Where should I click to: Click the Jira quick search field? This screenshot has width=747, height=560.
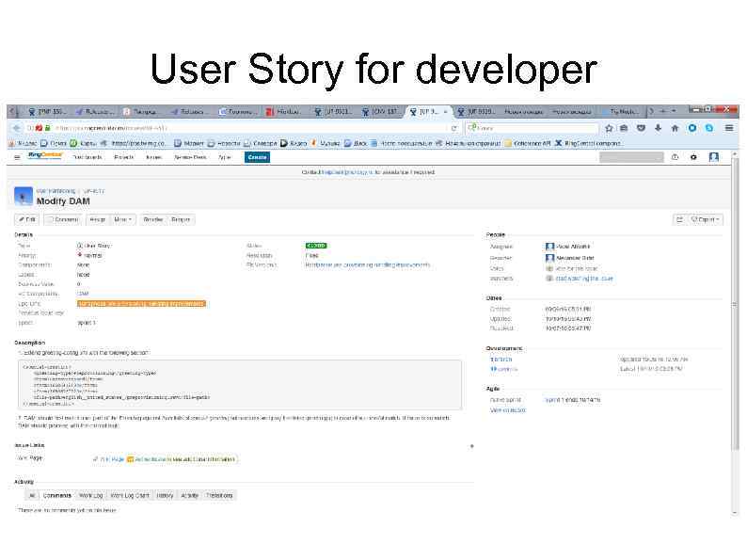point(631,157)
